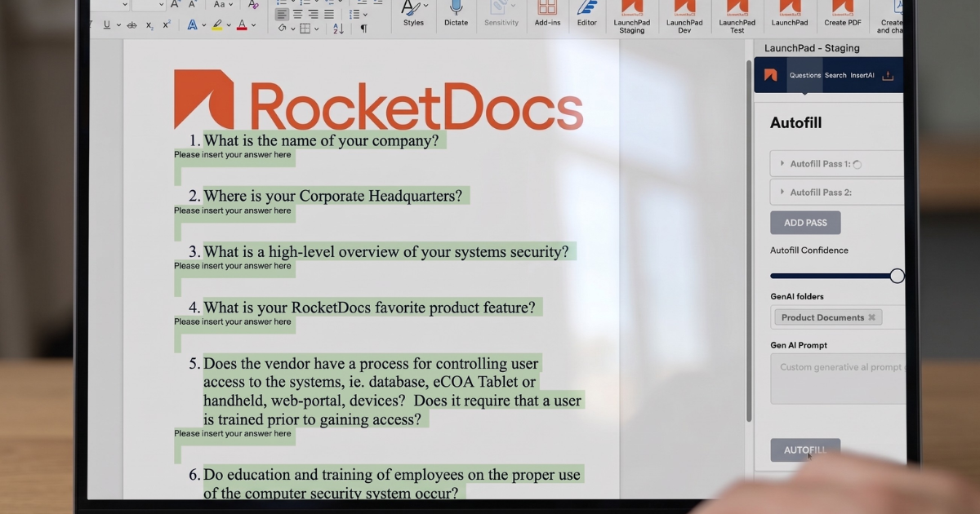Click the Autofill Confidence slider handle
Screen dimensions: 980x514
point(897,276)
